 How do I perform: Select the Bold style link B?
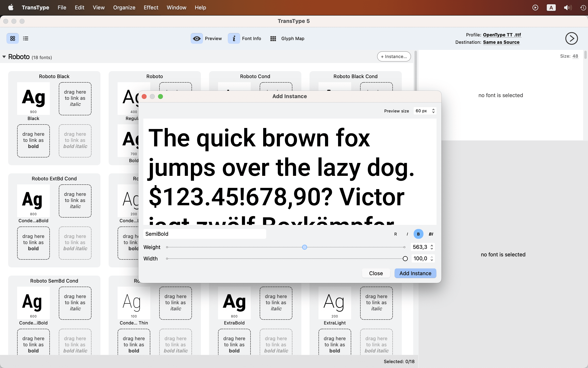(418, 234)
